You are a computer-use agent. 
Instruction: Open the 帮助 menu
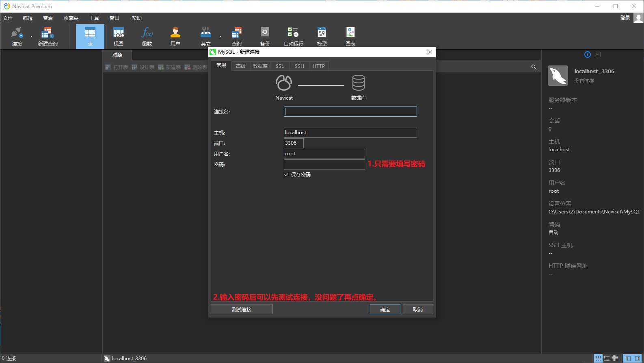click(137, 18)
